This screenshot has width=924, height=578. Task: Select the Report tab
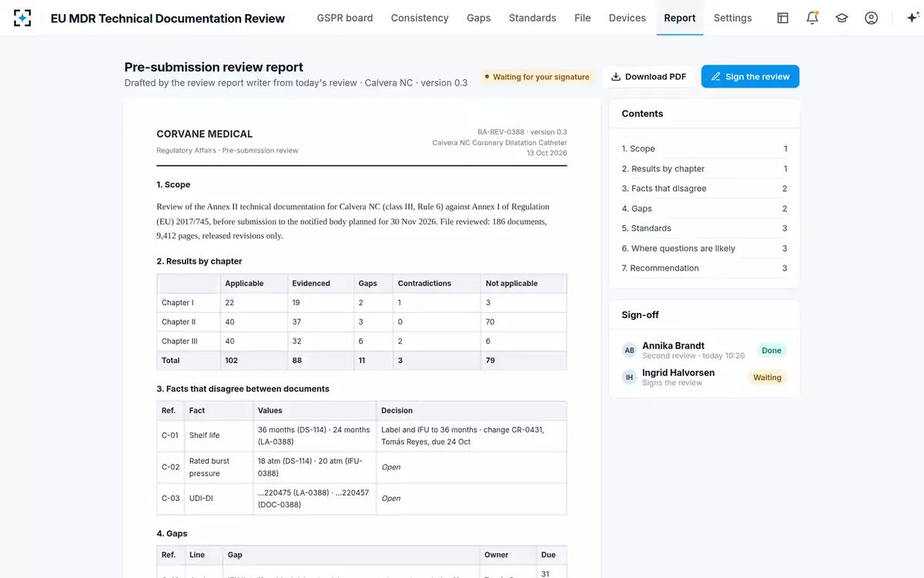(680, 18)
